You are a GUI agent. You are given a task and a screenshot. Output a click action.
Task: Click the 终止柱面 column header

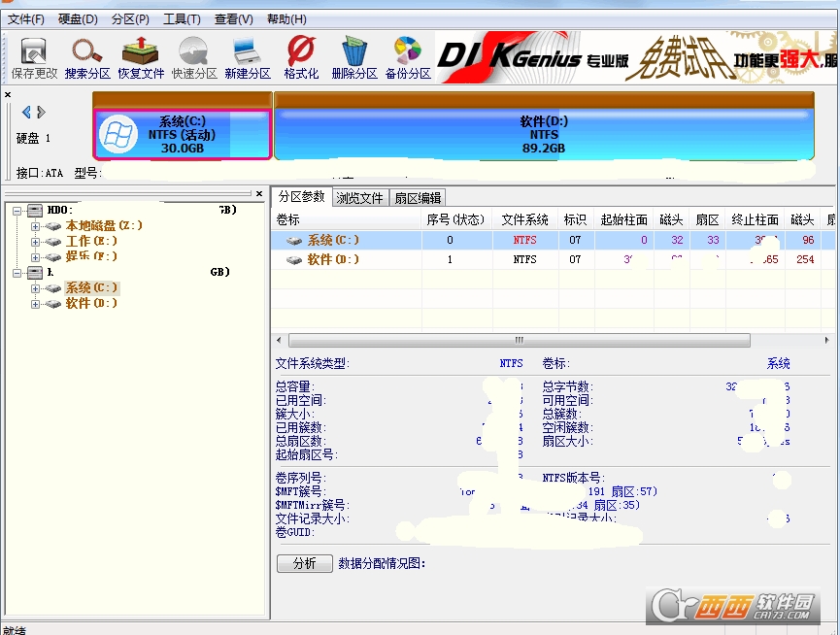tap(755, 219)
